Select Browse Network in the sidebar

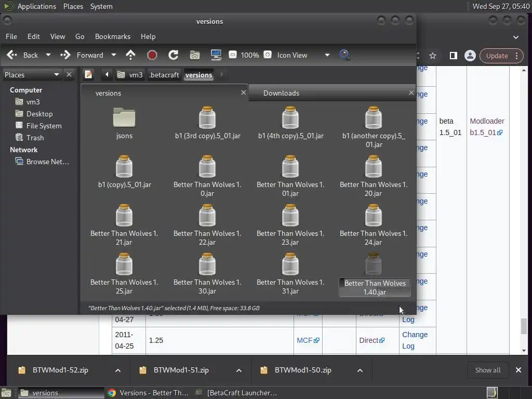point(47,162)
